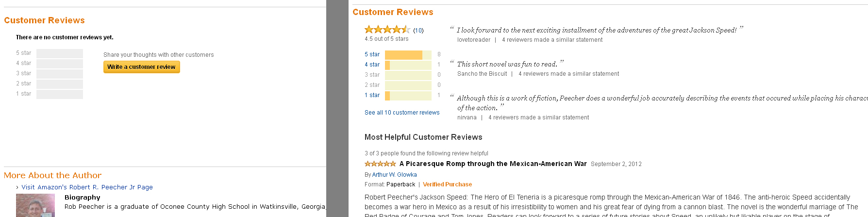Open See all 10 customer reviews
This screenshot has height=217, width=868.
[x=402, y=113]
